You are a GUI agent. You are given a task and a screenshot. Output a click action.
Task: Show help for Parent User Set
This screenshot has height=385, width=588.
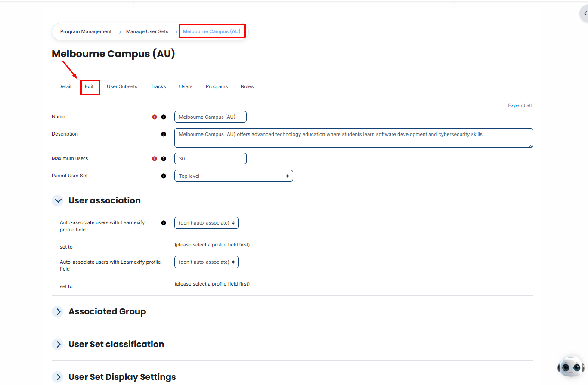[x=164, y=176]
